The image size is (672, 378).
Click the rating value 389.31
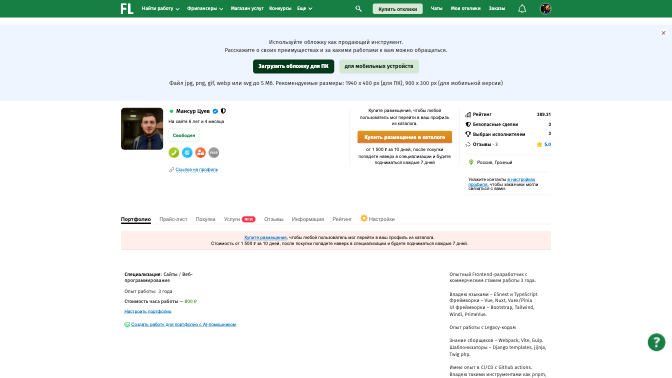click(x=543, y=114)
